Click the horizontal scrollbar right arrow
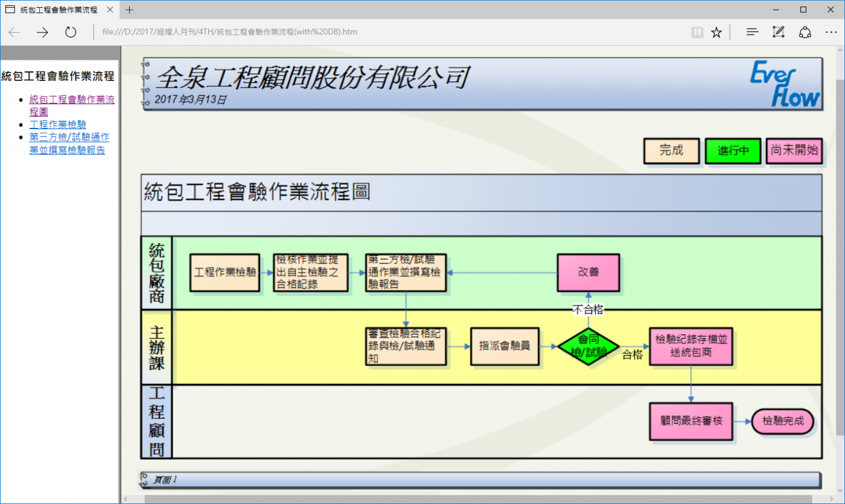845x504 pixels. tap(830, 499)
